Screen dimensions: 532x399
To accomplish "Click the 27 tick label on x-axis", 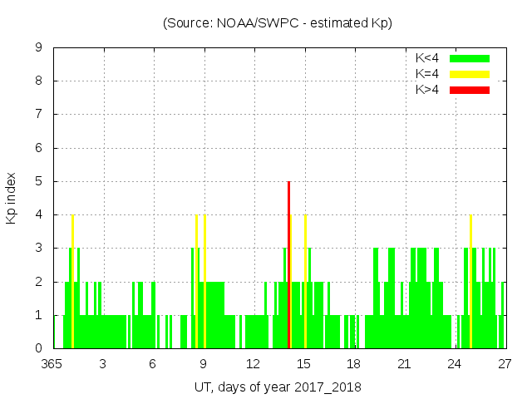I will [x=505, y=364].
